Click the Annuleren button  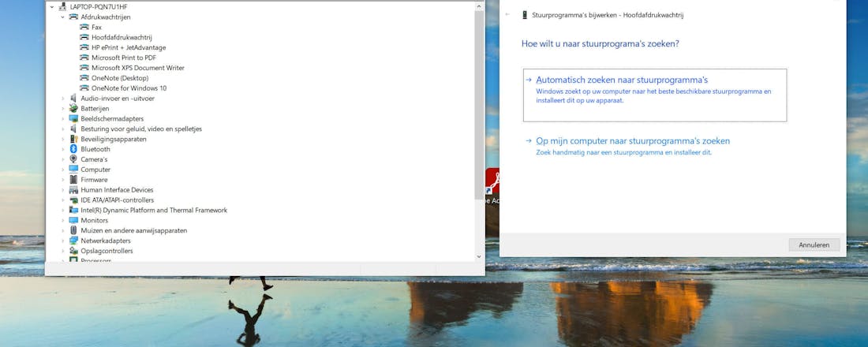(814, 244)
